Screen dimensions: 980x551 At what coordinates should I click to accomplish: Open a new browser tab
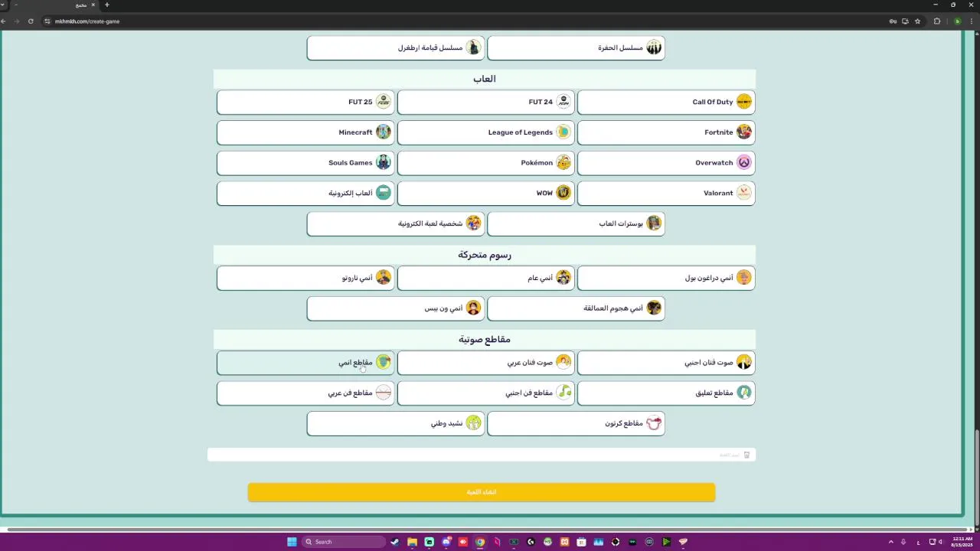click(x=106, y=5)
